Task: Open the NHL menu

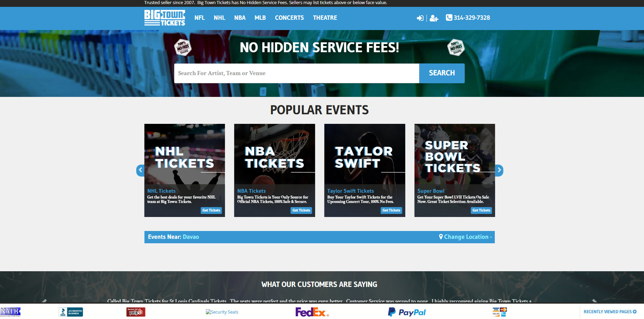Action: [x=220, y=18]
